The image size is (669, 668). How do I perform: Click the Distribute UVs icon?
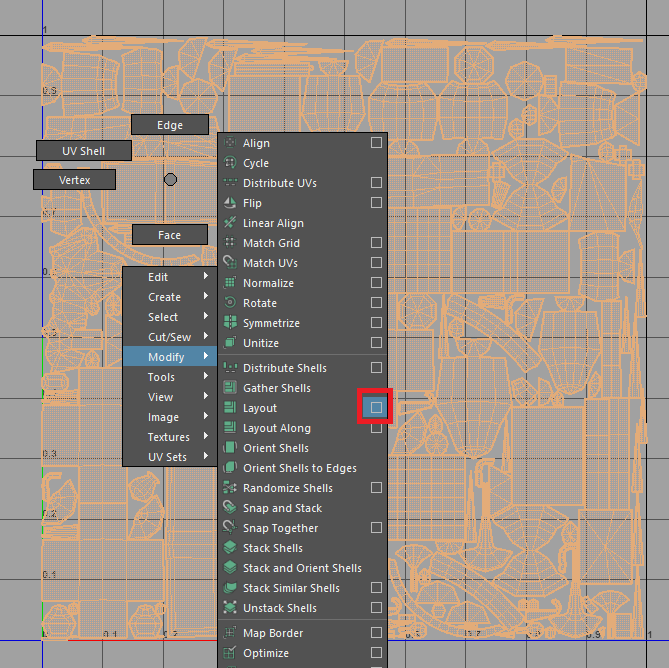coord(230,183)
